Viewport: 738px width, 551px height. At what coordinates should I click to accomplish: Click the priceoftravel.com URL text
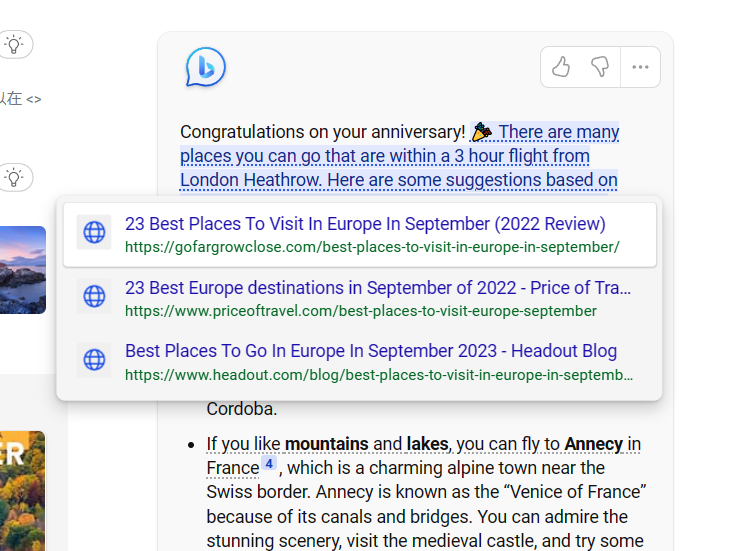(361, 311)
